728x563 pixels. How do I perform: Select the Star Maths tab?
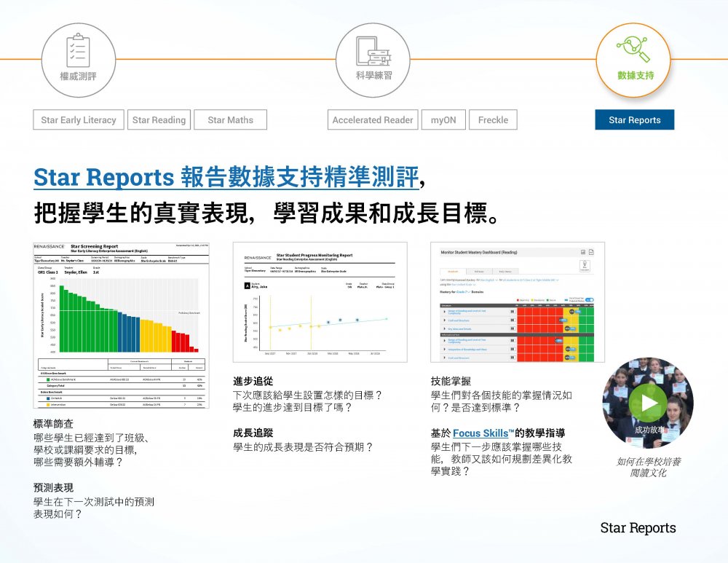point(230,120)
